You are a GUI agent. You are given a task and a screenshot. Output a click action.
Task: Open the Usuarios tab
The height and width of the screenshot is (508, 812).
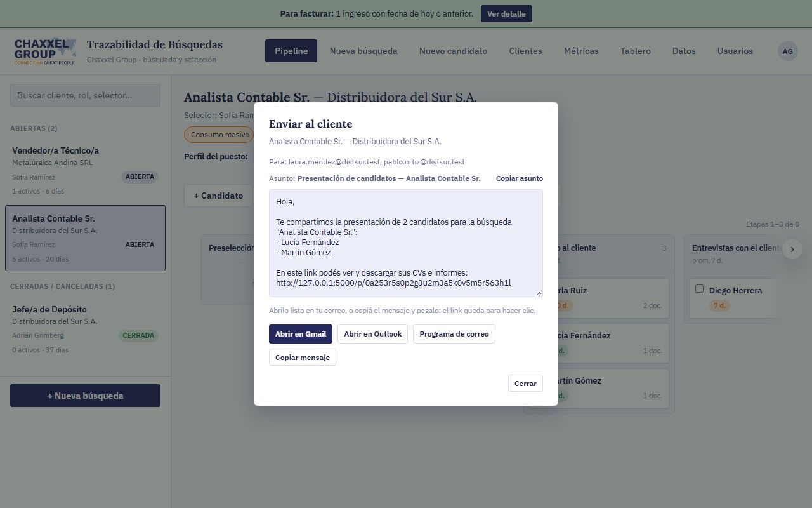[x=735, y=51]
